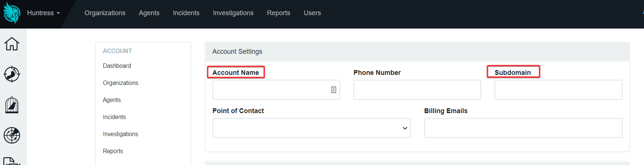Open the home icon in sidebar
Image resolution: width=644 pixels, height=165 pixels.
pyautogui.click(x=12, y=44)
